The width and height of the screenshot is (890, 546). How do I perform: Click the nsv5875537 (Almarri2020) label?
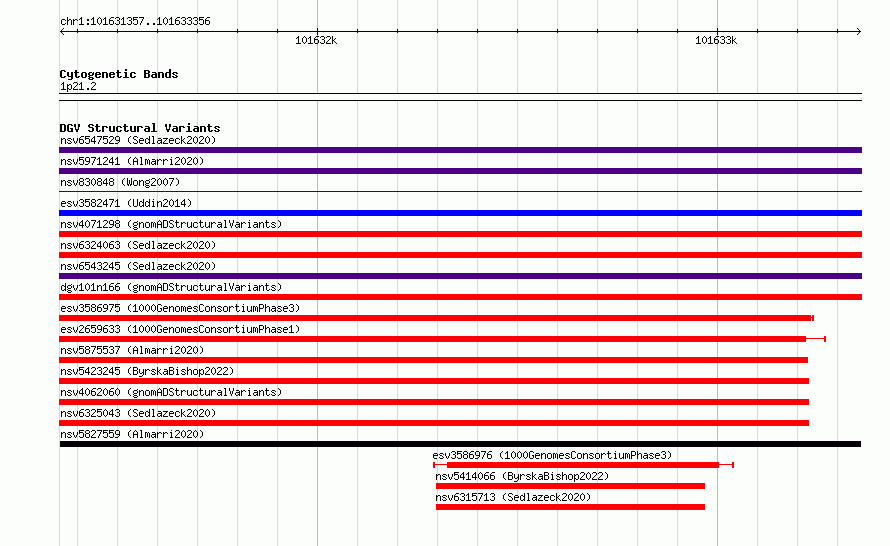pos(132,350)
